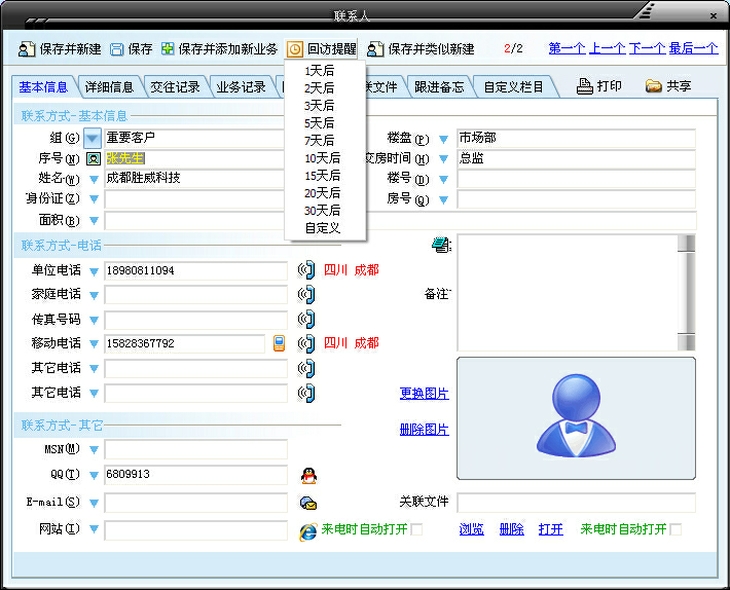Open the 组 dropdown arrow
The width and height of the screenshot is (730, 590).
click(x=92, y=138)
